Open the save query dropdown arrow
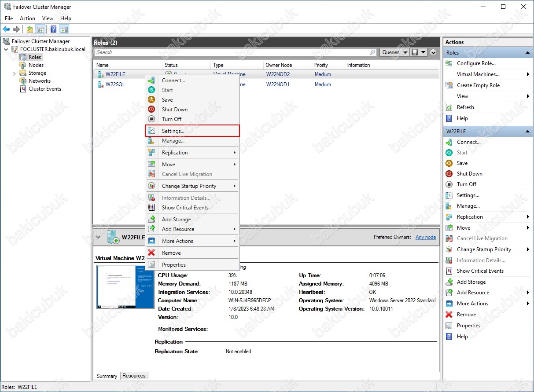 click(x=423, y=52)
